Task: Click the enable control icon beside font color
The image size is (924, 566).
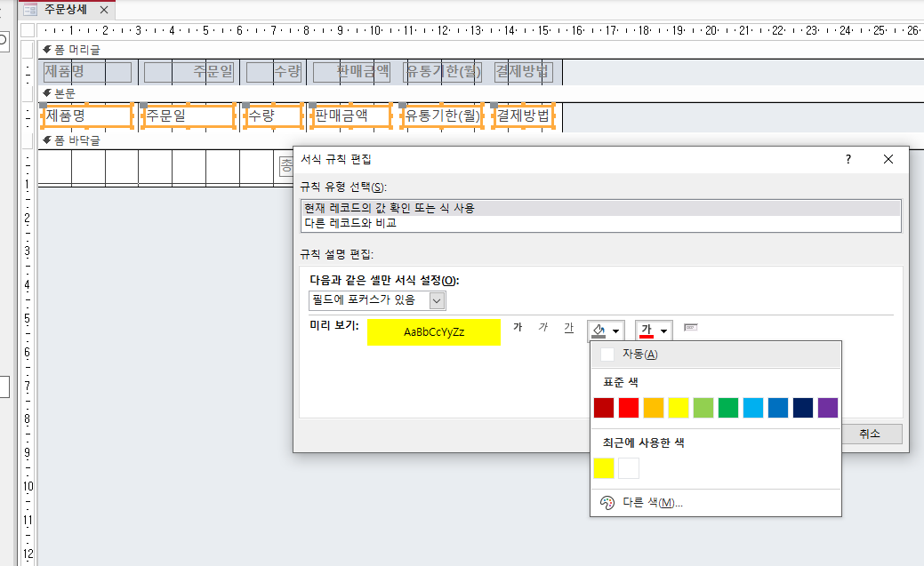Action: tap(691, 329)
